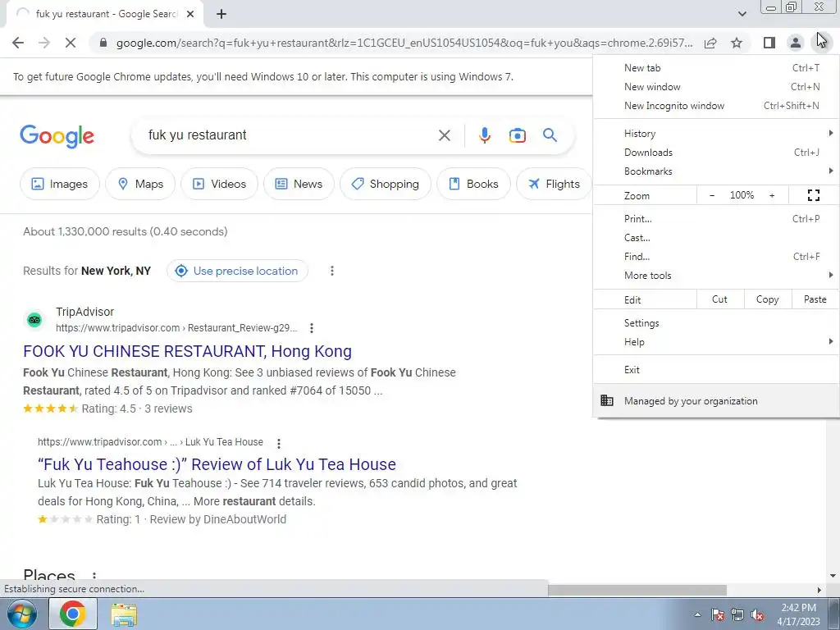The height and width of the screenshot is (630, 840).
Task: Bookmark this page with the star icon
Action: [737, 43]
